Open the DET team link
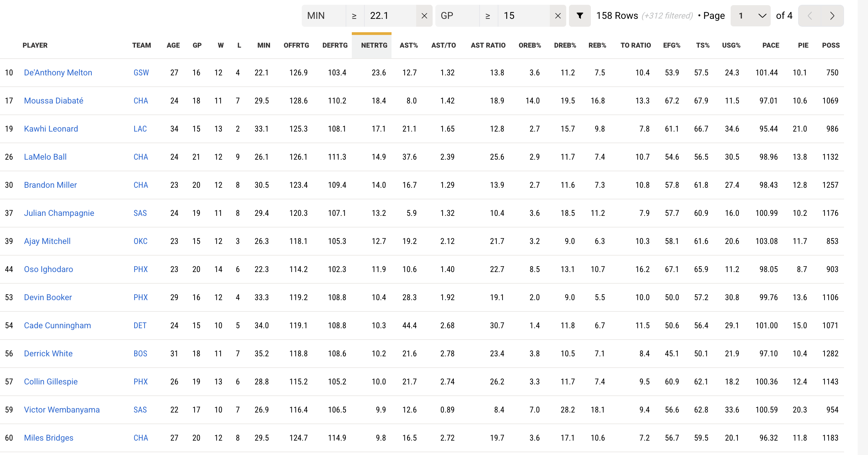 pyautogui.click(x=140, y=325)
